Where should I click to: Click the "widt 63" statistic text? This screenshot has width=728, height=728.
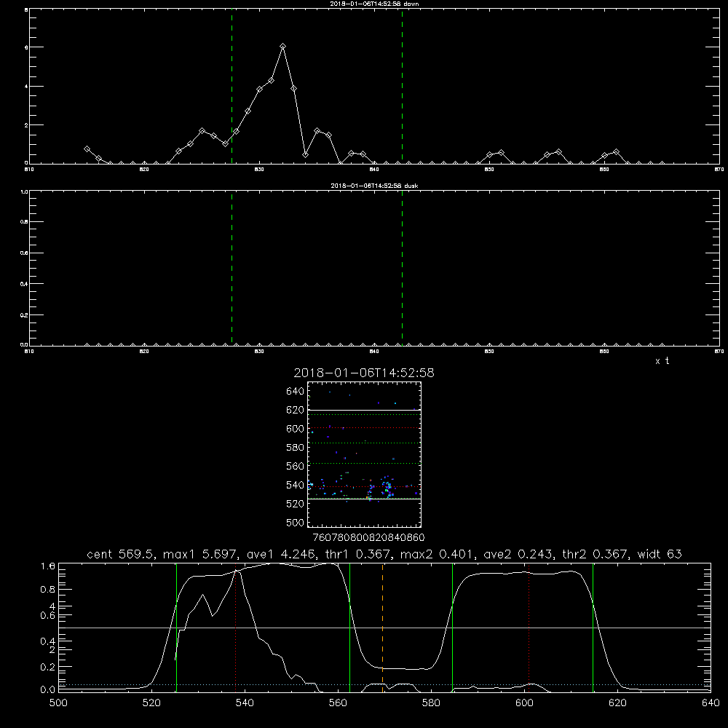tap(660, 554)
